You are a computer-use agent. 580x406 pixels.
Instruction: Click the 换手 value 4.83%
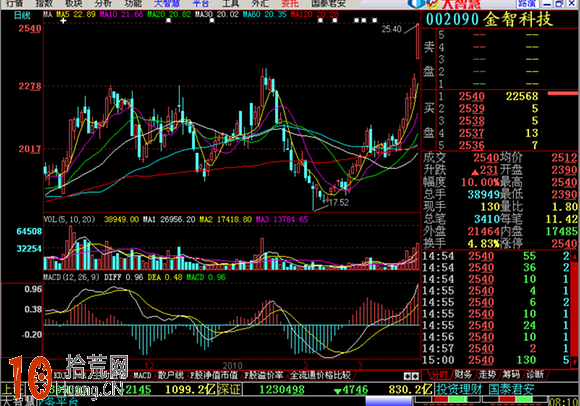(x=483, y=244)
